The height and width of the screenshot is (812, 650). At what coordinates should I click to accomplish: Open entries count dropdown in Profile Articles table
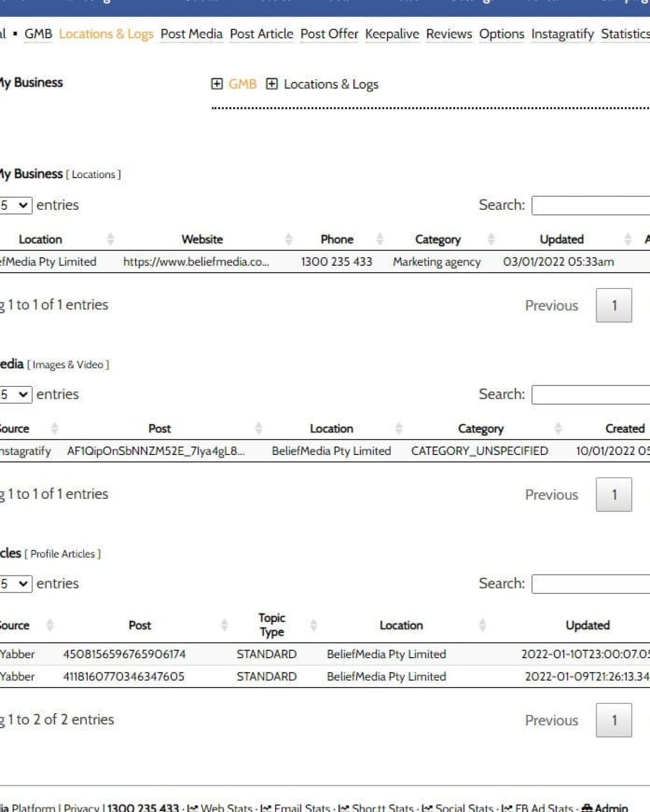(15, 584)
